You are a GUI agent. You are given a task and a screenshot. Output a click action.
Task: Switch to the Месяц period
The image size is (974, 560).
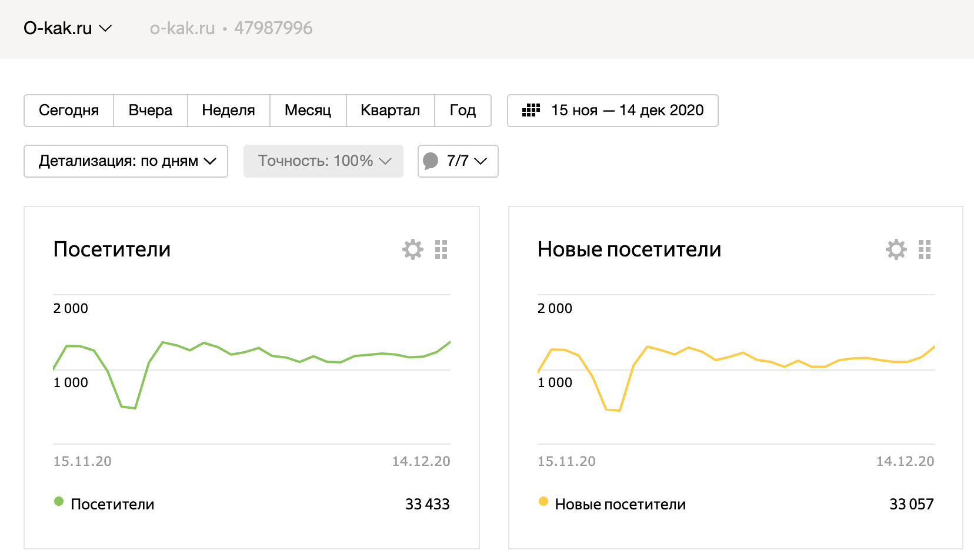308,111
